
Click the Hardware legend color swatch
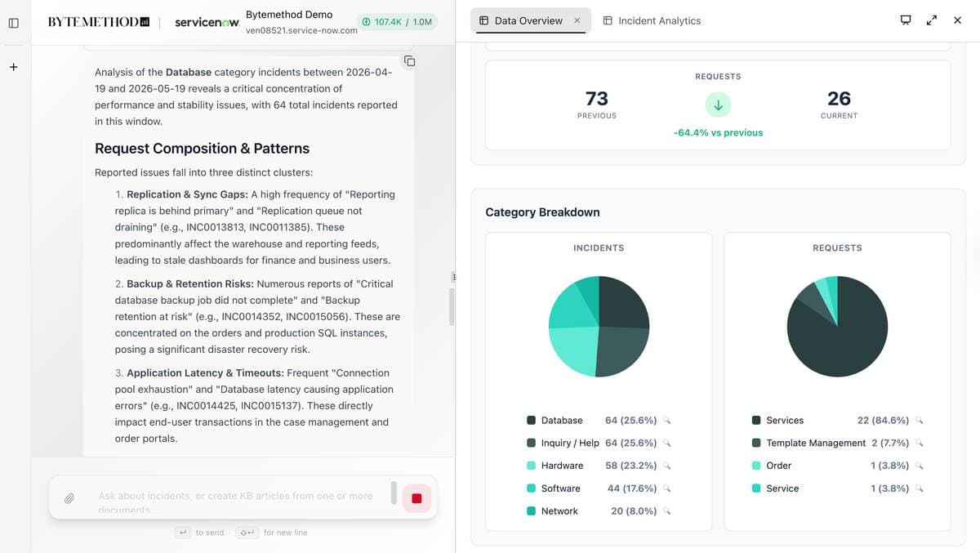click(x=532, y=466)
